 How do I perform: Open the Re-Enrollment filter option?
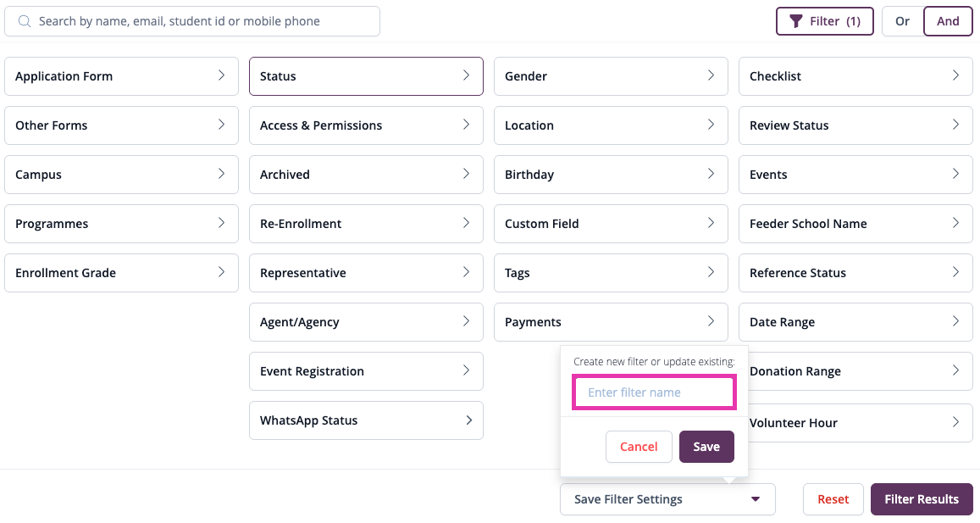[x=366, y=224]
